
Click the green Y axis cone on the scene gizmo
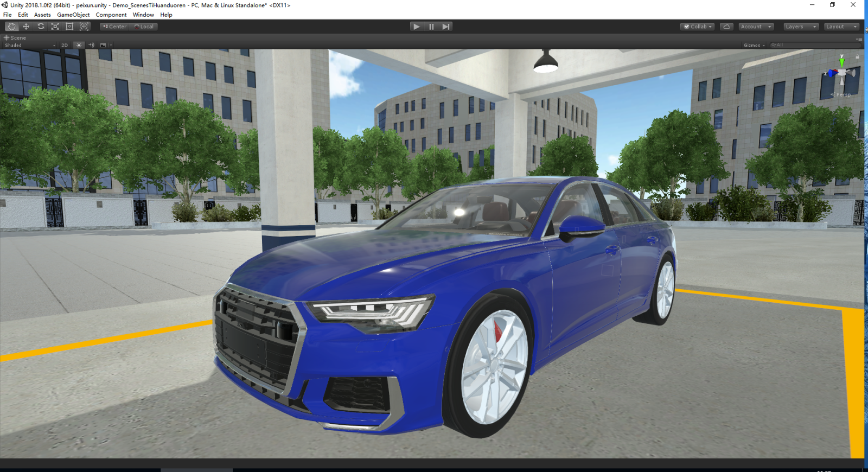tap(841, 61)
